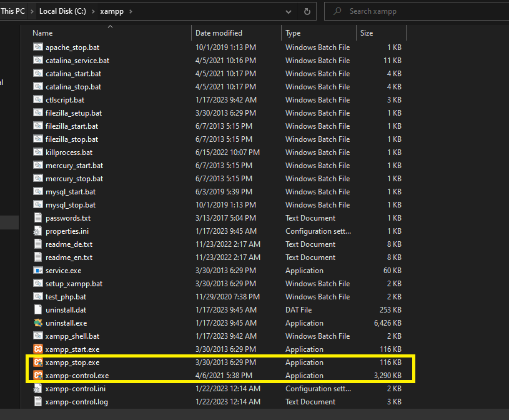Click the 11 KB size cell
The height and width of the screenshot is (420, 509).
[392, 61]
